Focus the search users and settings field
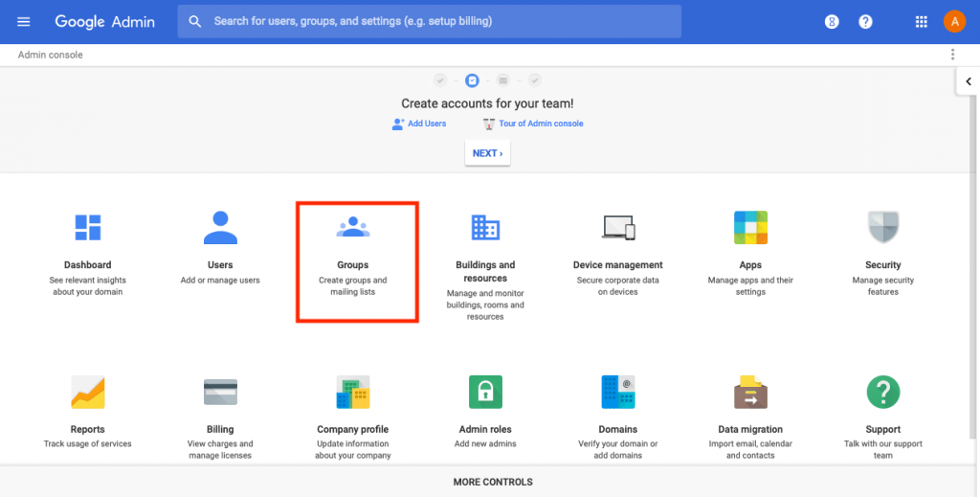 point(430,21)
